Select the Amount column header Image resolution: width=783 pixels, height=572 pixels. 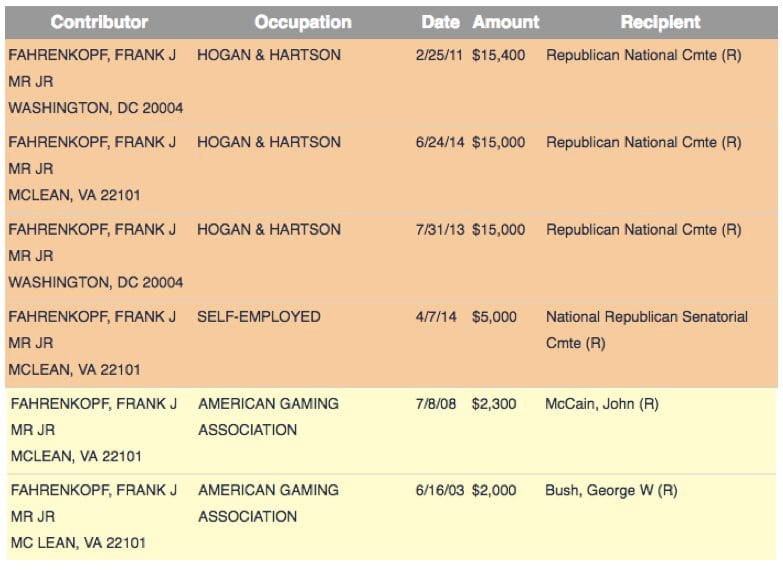coord(505,21)
